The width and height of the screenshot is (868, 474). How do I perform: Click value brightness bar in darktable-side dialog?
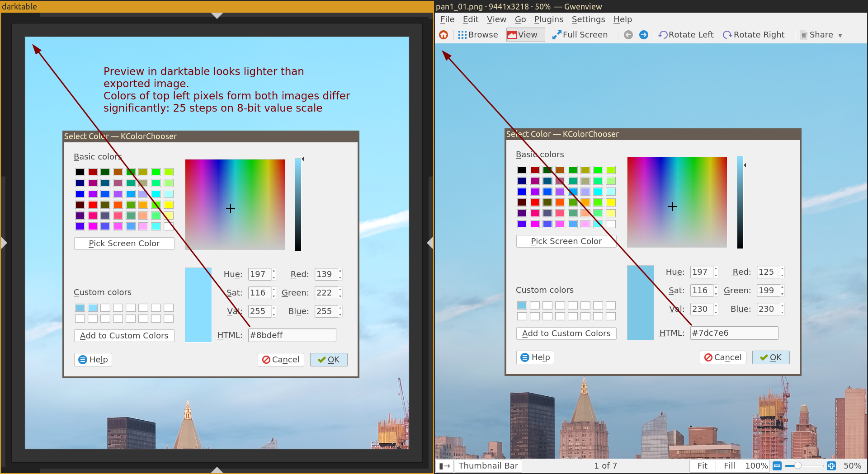coord(298,204)
